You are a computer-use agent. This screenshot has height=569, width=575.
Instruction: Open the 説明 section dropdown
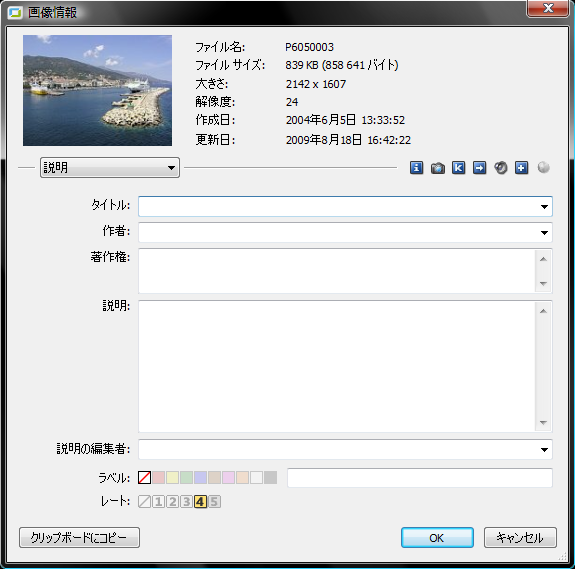[110, 168]
